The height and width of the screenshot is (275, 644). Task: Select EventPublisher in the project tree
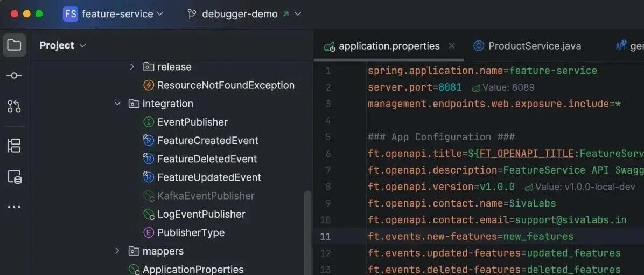tap(192, 122)
